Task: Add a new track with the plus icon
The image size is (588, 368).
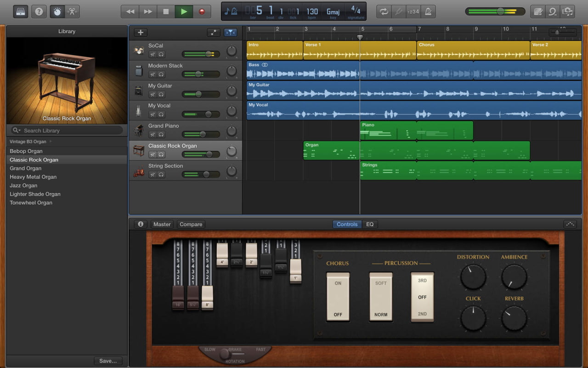Action: 140,32
